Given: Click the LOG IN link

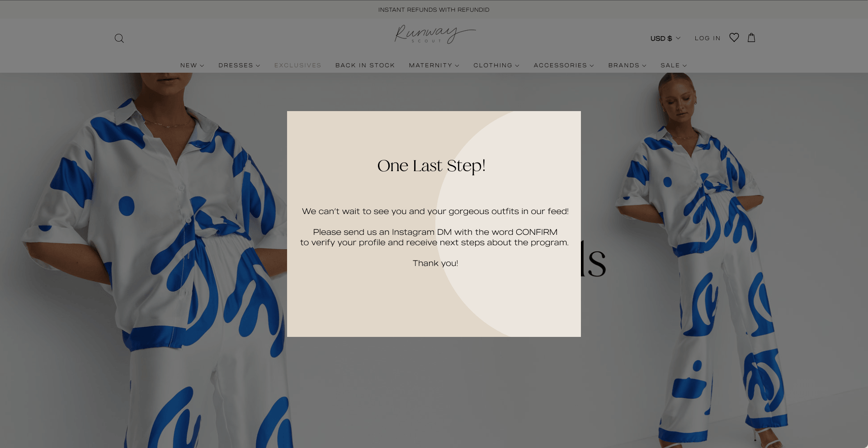Looking at the screenshot, I should (708, 38).
